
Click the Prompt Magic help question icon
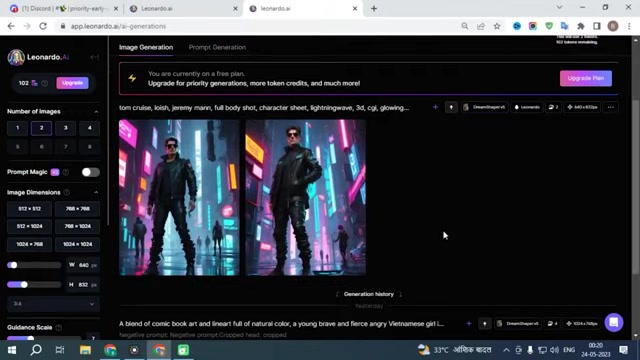pos(66,172)
